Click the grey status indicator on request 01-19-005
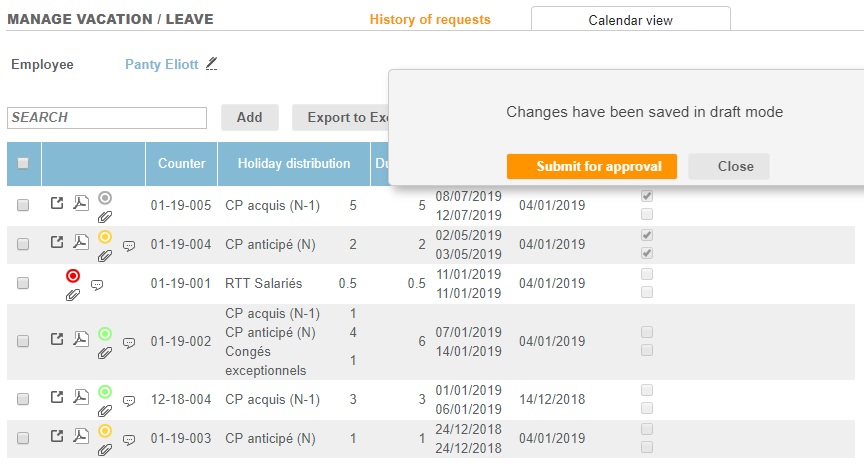 105,198
